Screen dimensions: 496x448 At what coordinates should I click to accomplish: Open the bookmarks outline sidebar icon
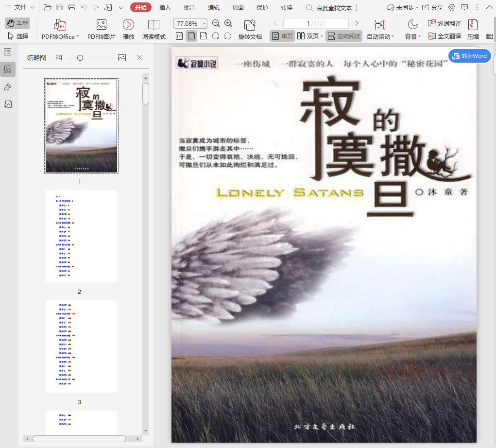pos(8,52)
